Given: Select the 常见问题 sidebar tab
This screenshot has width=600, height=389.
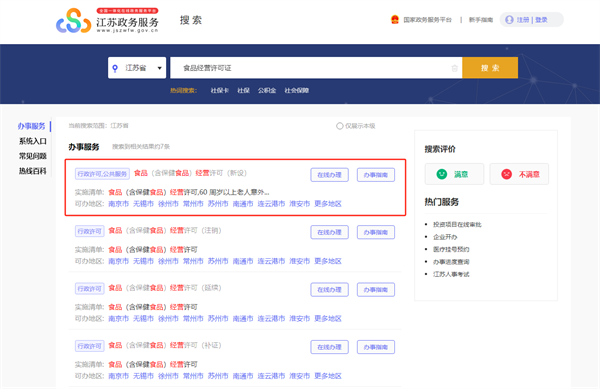Looking at the screenshot, I should click(33, 156).
